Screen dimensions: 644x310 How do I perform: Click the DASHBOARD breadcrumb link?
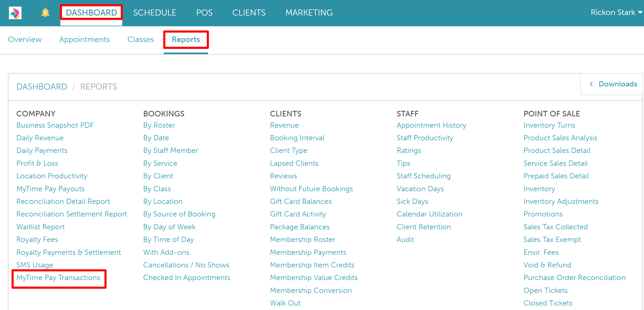point(42,87)
